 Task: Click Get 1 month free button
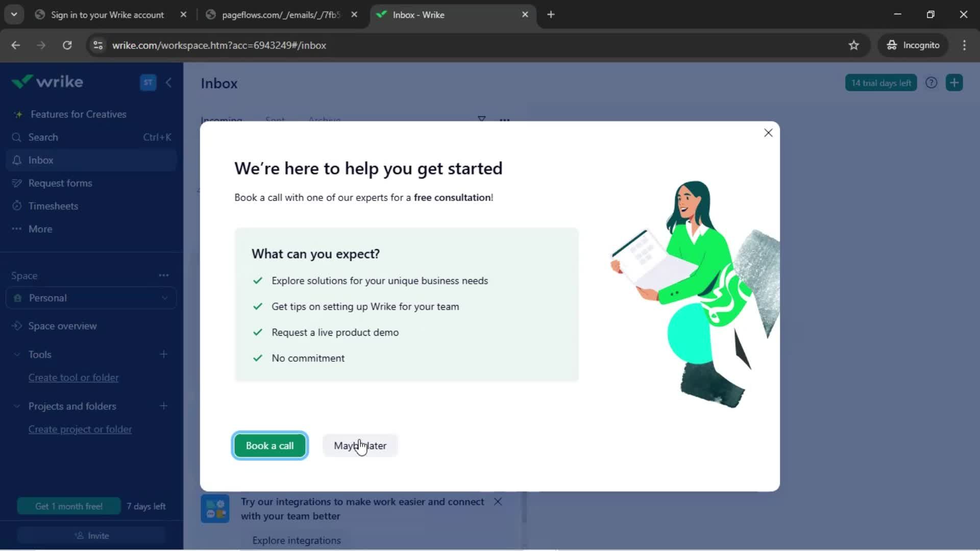coord(69,506)
